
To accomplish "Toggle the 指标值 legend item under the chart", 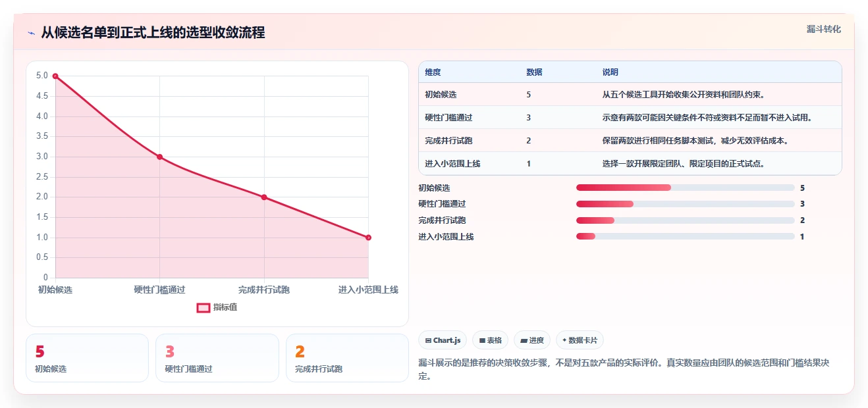I will 217,307.
